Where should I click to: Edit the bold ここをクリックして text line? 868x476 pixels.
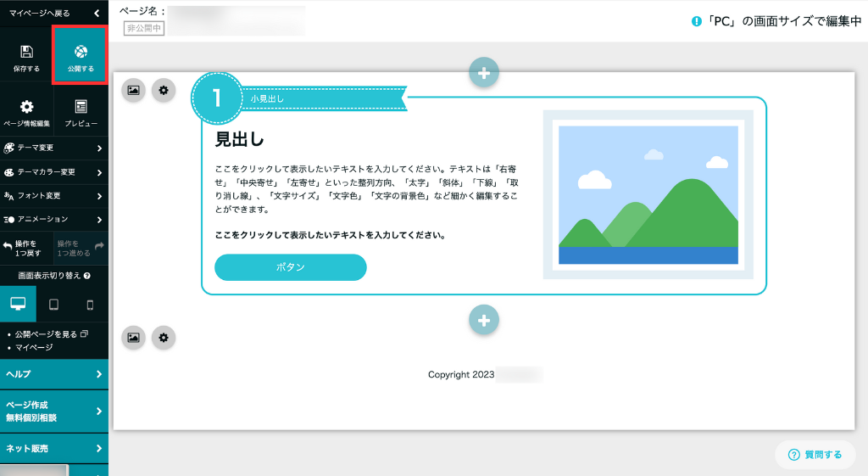pos(331,235)
